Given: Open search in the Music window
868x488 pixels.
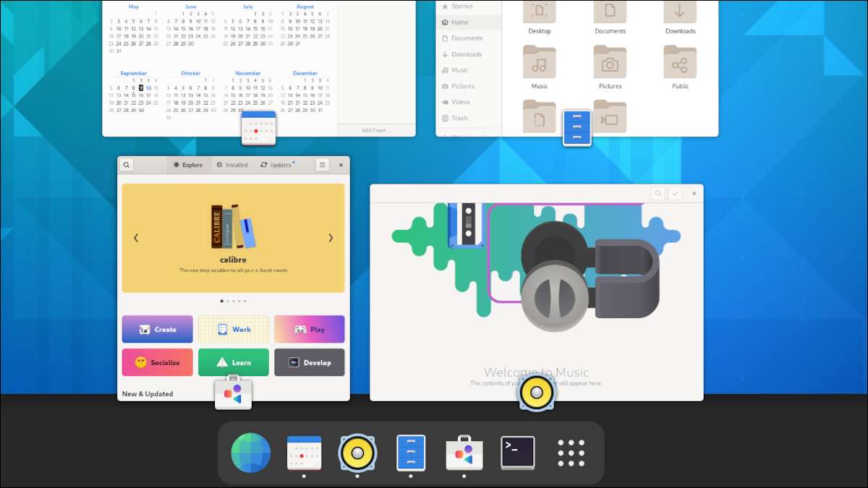Looking at the screenshot, I should pyautogui.click(x=658, y=193).
